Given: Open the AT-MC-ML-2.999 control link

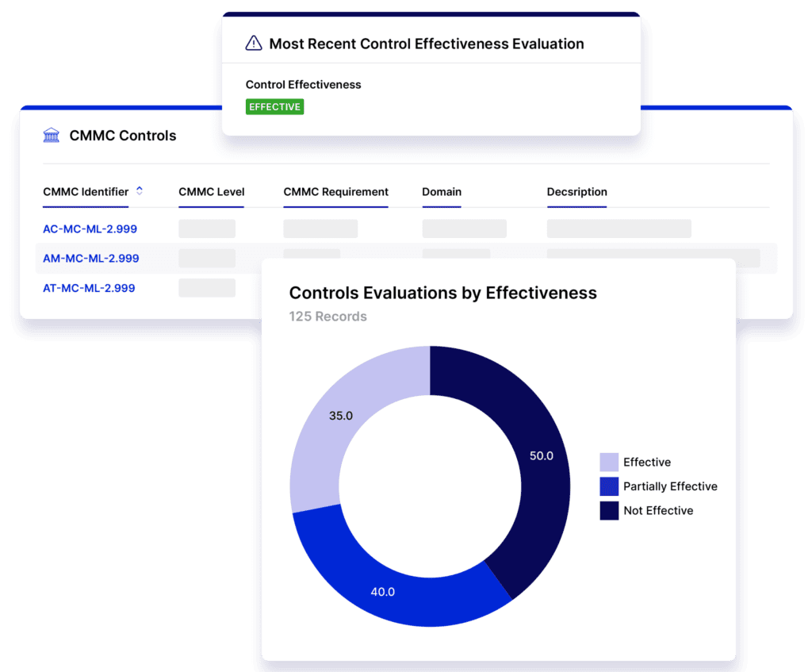Looking at the screenshot, I should (89, 288).
